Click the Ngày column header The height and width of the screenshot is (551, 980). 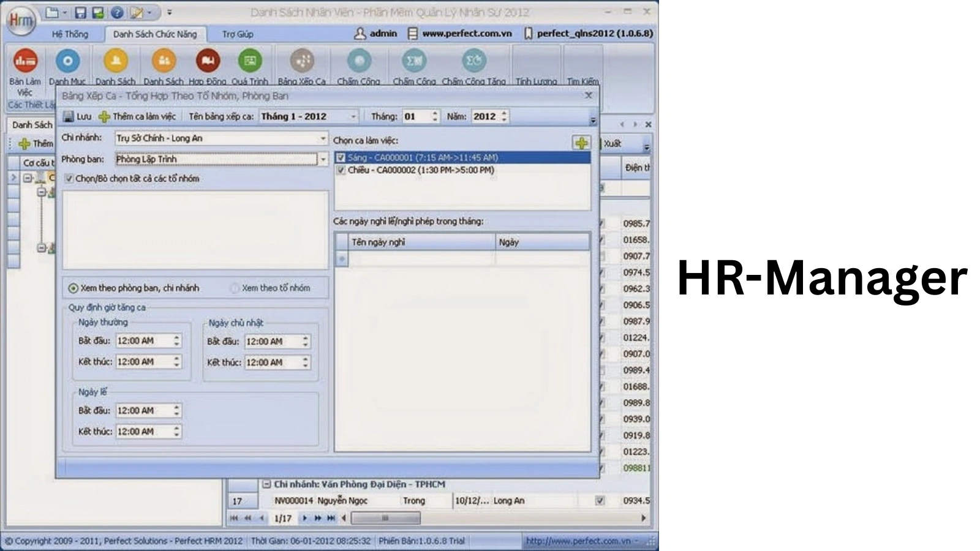[542, 242]
